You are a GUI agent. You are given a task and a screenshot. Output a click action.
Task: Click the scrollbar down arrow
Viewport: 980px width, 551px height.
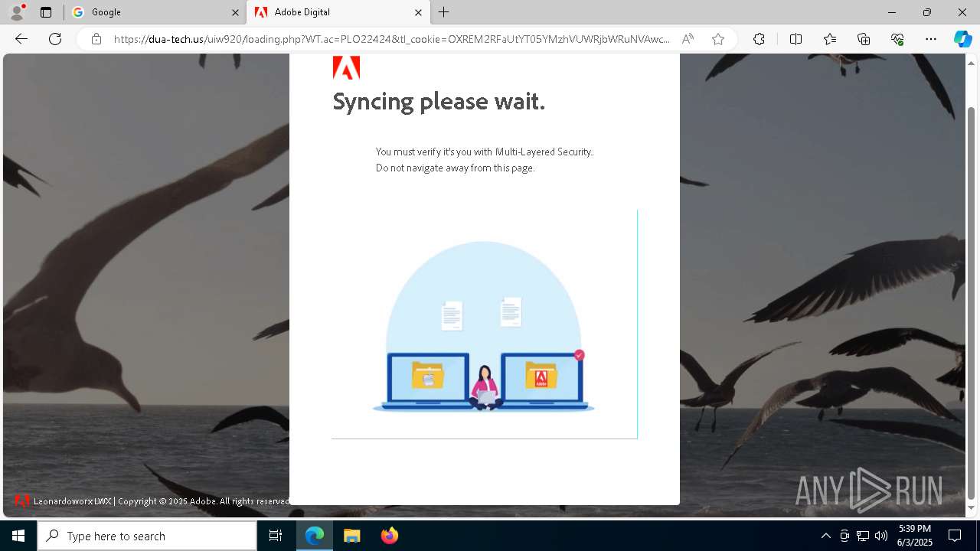[x=972, y=508]
